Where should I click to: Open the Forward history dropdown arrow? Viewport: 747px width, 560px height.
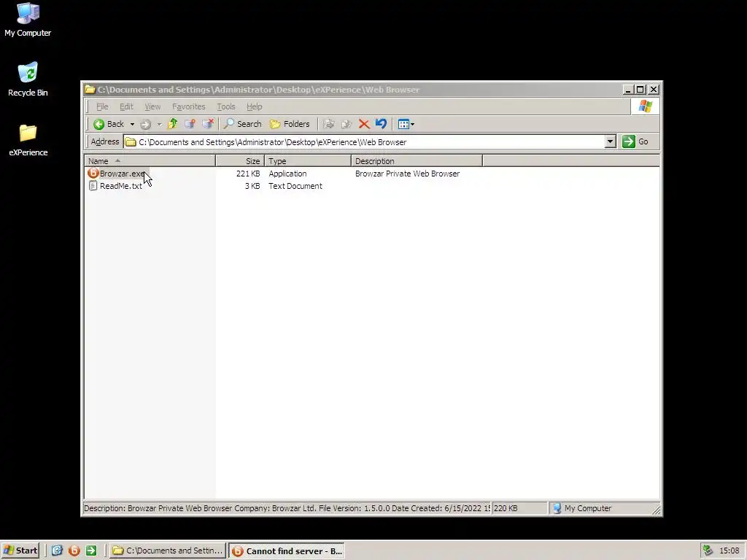tap(159, 124)
